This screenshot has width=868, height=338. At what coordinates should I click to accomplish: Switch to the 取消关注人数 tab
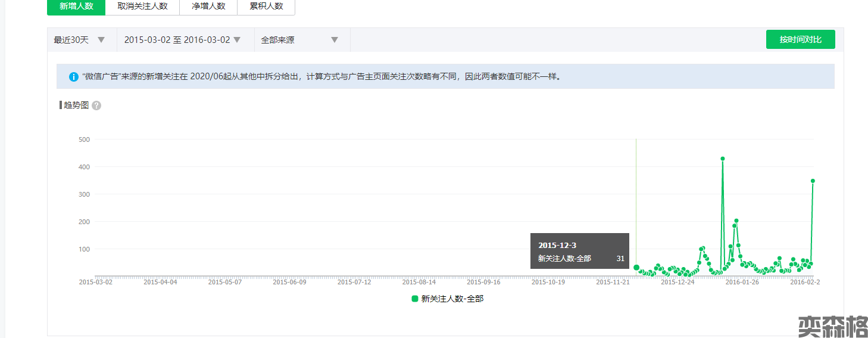142,7
